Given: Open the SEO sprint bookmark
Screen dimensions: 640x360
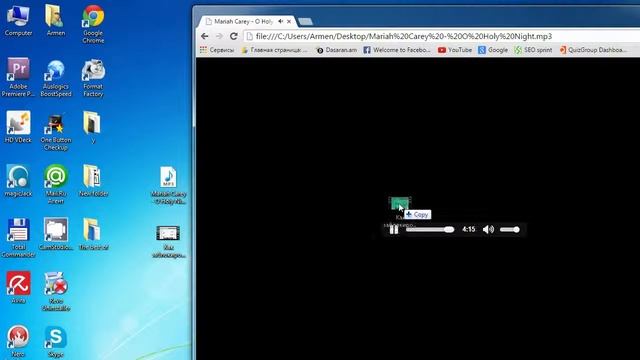Looking at the screenshot, I should click(x=533, y=50).
